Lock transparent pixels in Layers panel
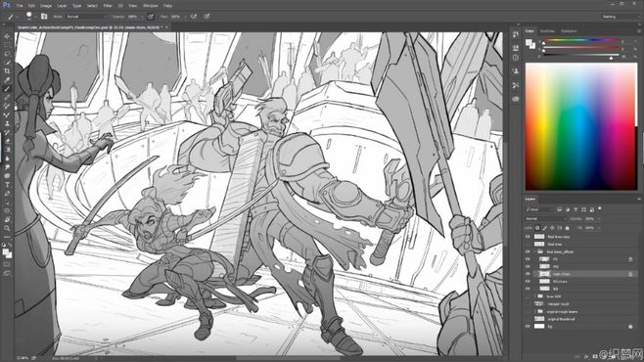The width and height of the screenshot is (644, 362). 537,228
